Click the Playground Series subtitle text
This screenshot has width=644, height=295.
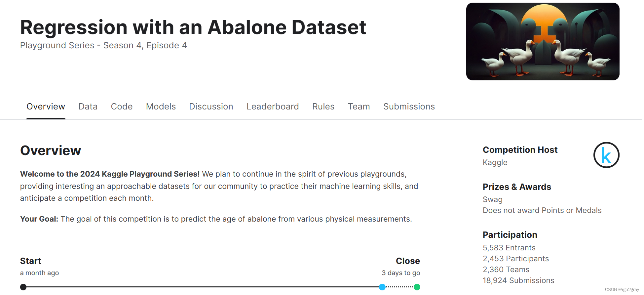103,45
